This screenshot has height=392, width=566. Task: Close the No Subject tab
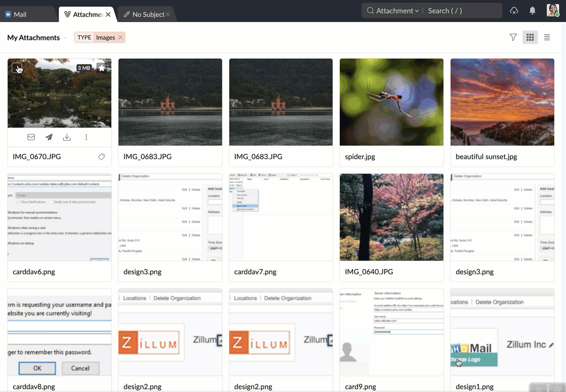coord(167,14)
